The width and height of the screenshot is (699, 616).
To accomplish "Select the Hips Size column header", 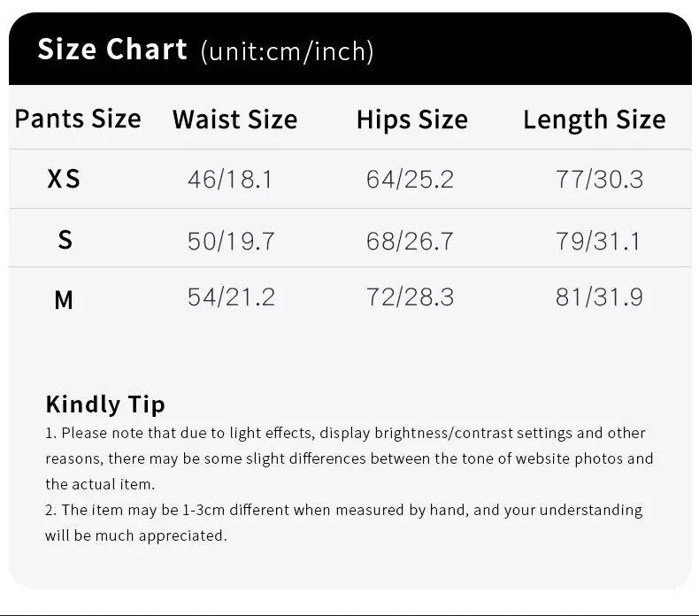I will pos(411,119).
